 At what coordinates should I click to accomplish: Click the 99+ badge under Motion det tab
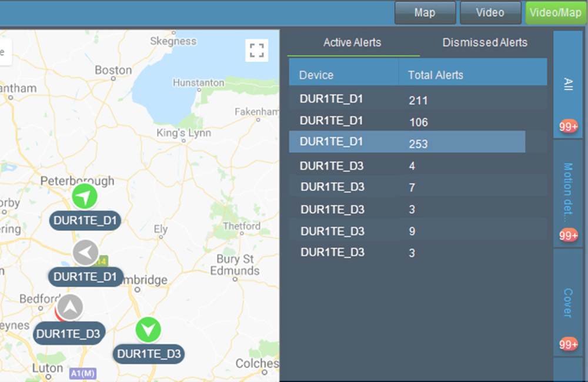pyautogui.click(x=567, y=235)
